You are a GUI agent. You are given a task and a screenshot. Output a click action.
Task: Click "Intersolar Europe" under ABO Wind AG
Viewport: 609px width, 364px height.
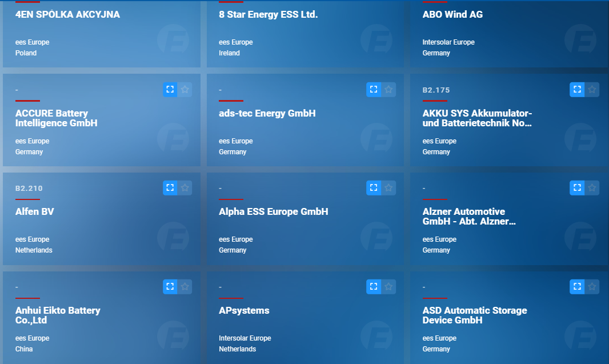(448, 42)
